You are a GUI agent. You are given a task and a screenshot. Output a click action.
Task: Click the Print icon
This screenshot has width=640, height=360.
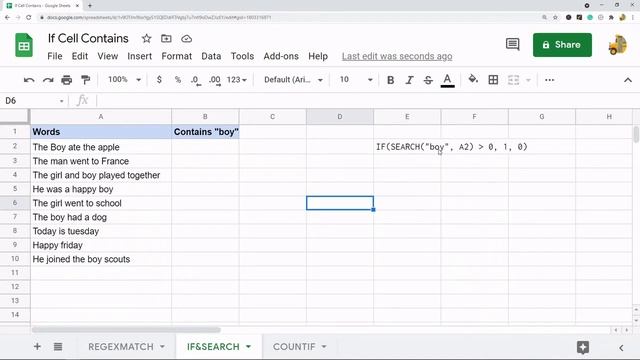[67, 80]
